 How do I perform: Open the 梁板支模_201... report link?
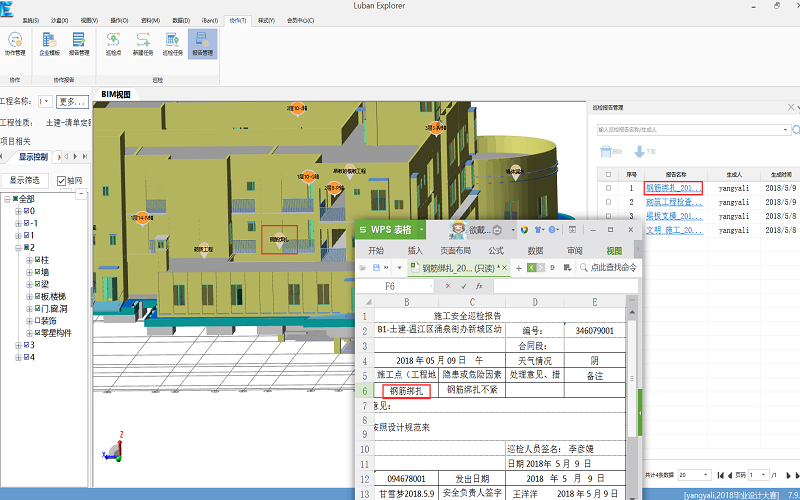point(674,216)
